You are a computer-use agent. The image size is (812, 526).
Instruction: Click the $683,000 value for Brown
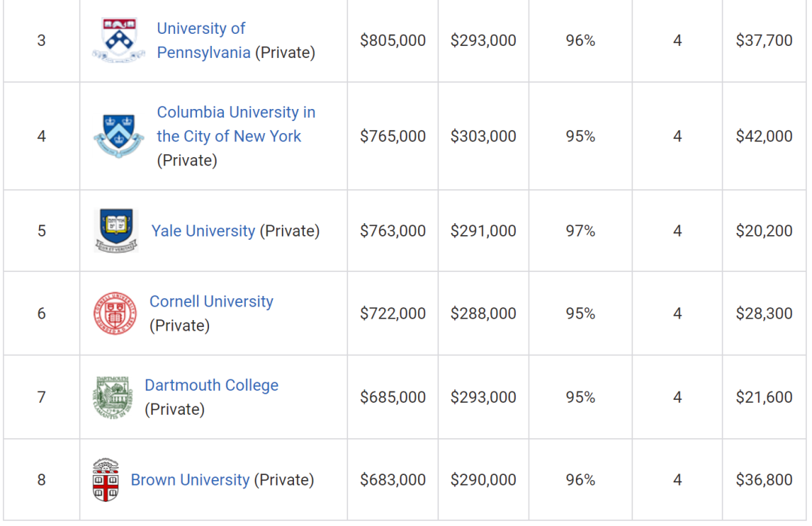tap(392, 479)
